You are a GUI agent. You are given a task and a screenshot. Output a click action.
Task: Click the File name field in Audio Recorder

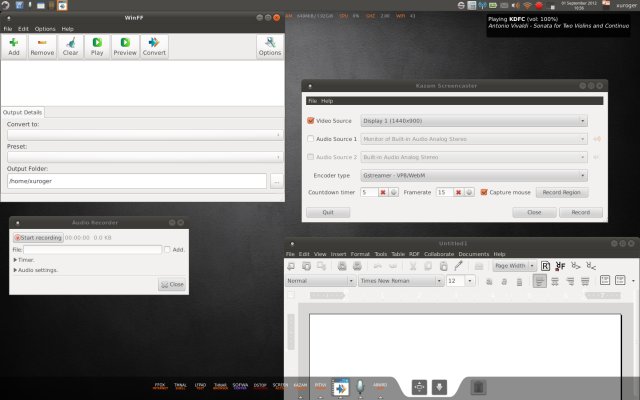coord(93,249)
